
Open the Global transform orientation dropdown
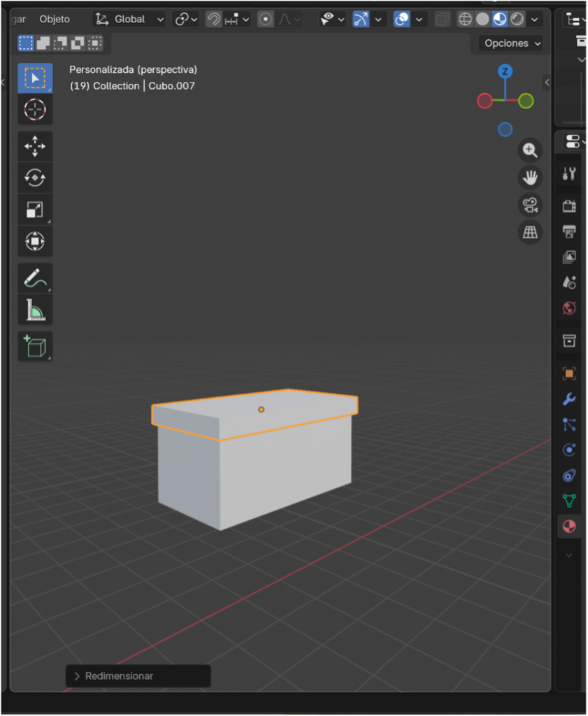pos(129,19)
